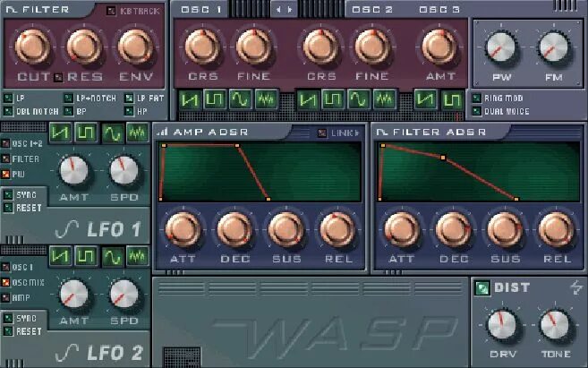Image resolution: width=588 pixels, height=368 pixels.
Task: Click the filter ENV knob
Action: click(136, 47)
